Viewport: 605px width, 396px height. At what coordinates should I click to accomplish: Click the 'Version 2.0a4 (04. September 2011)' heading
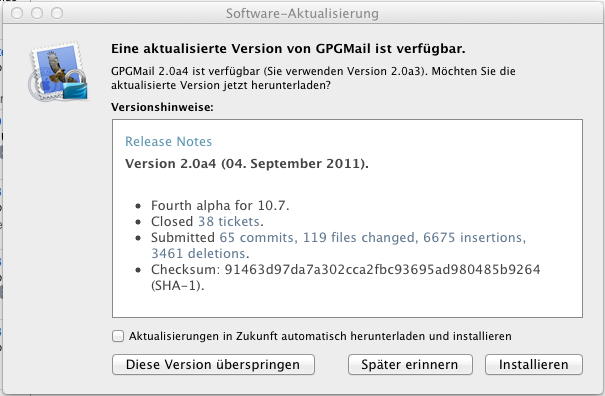[x=247, y=164]
